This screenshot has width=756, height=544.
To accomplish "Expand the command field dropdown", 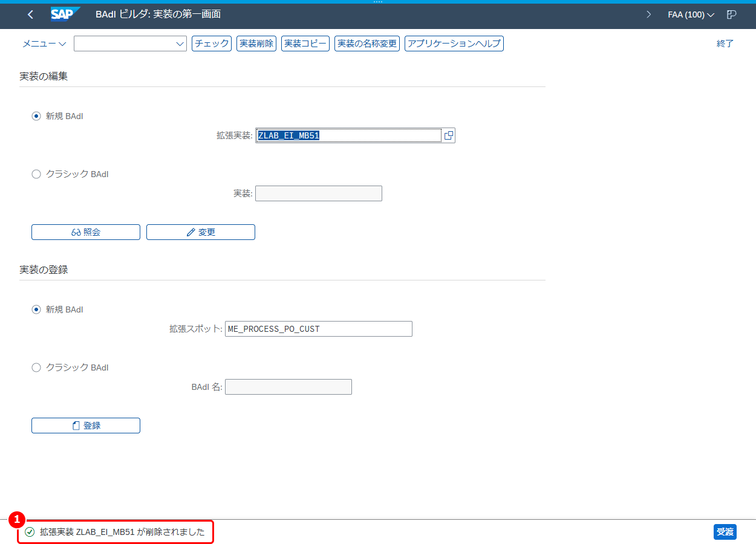I will pos(180,44).
